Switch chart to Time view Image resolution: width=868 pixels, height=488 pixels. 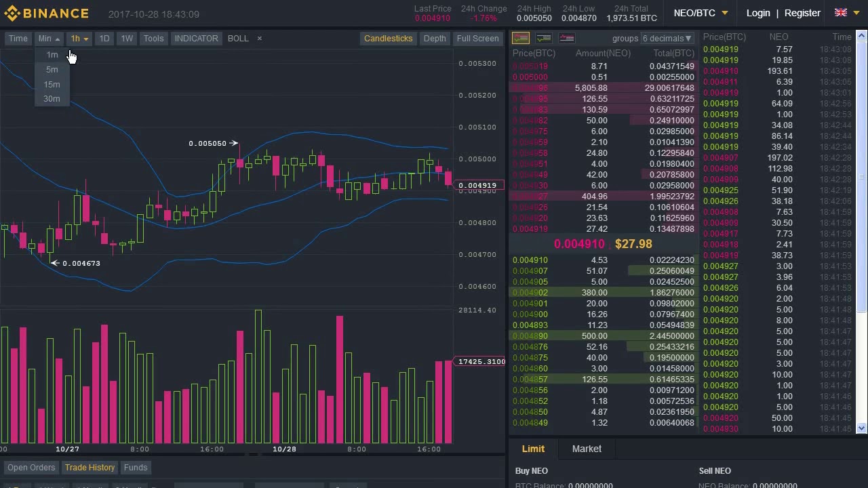pos(18,39)
